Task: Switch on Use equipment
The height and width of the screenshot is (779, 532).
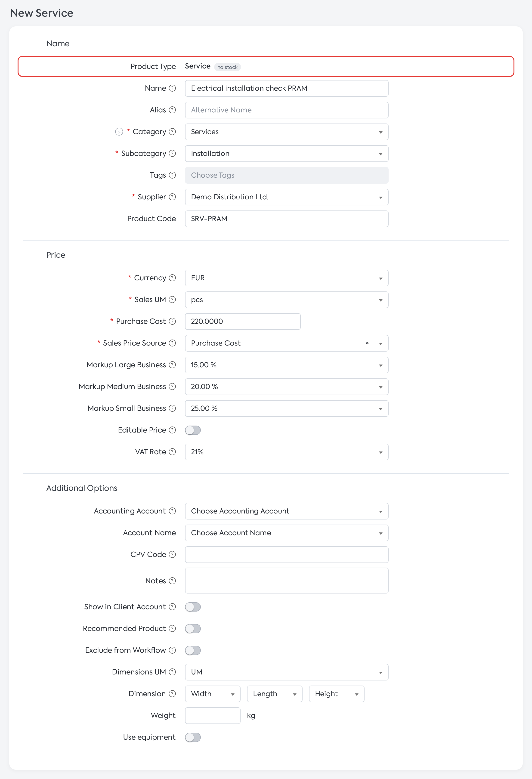Action: 193,737
